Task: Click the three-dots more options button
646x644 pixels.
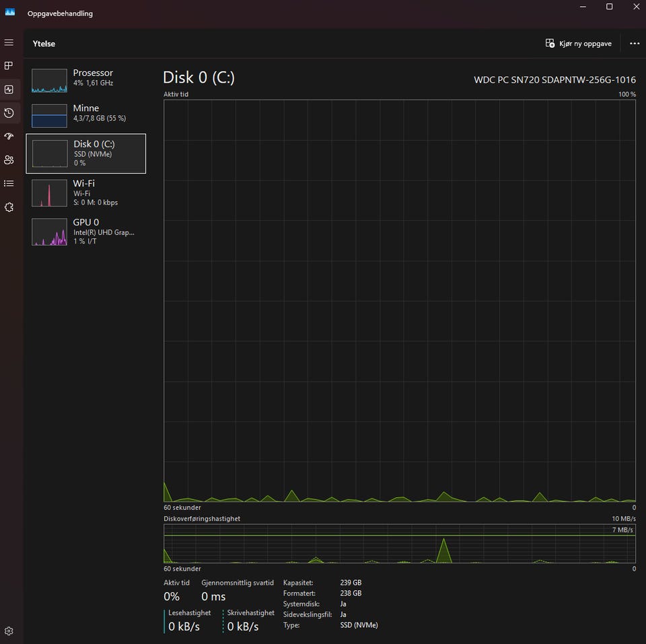Action: [x=635, y=43]
